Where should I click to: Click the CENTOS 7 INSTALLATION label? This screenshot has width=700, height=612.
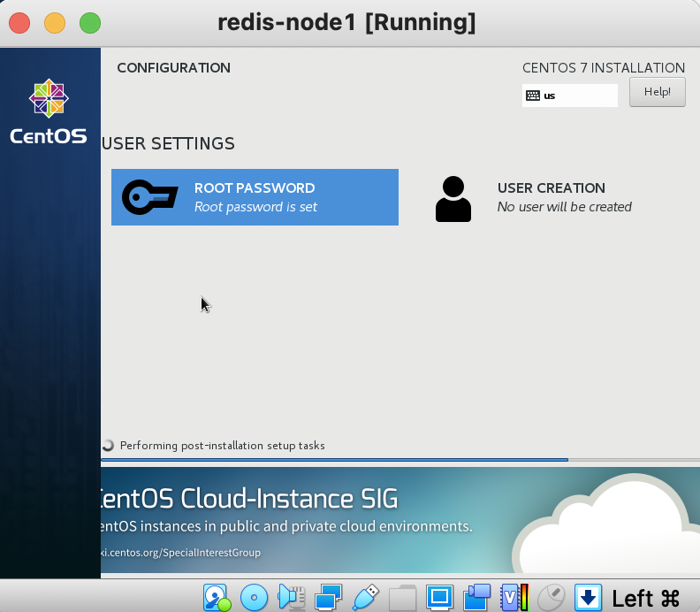[x=604, y=68]
